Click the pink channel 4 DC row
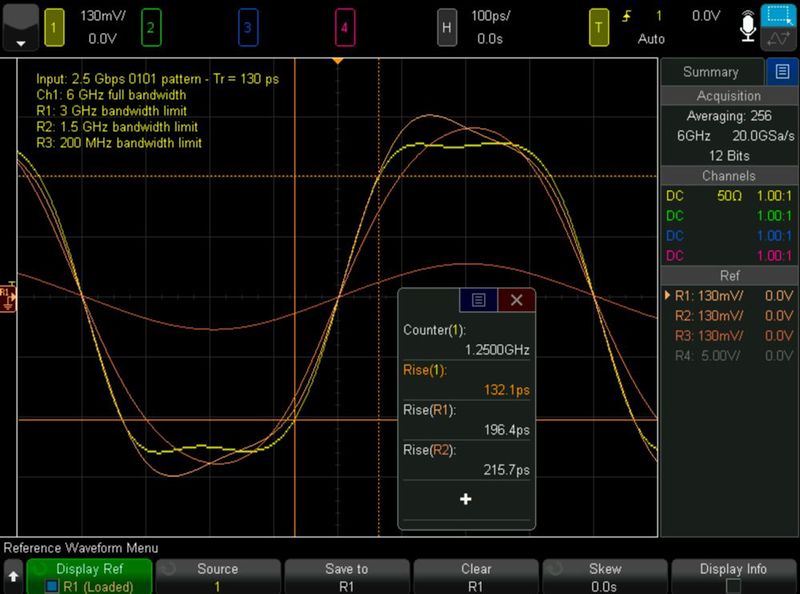800x594 pixels. (x=729, y=255)
